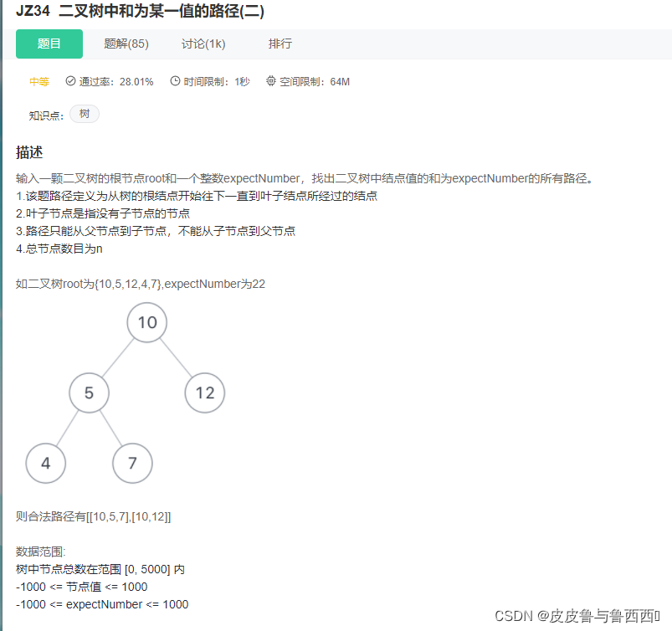The width and height of the screenshot is (672, 631).
Task: Click the first description sentence starting 输入一颗二叉树
Action: click(x=305, y=178)
